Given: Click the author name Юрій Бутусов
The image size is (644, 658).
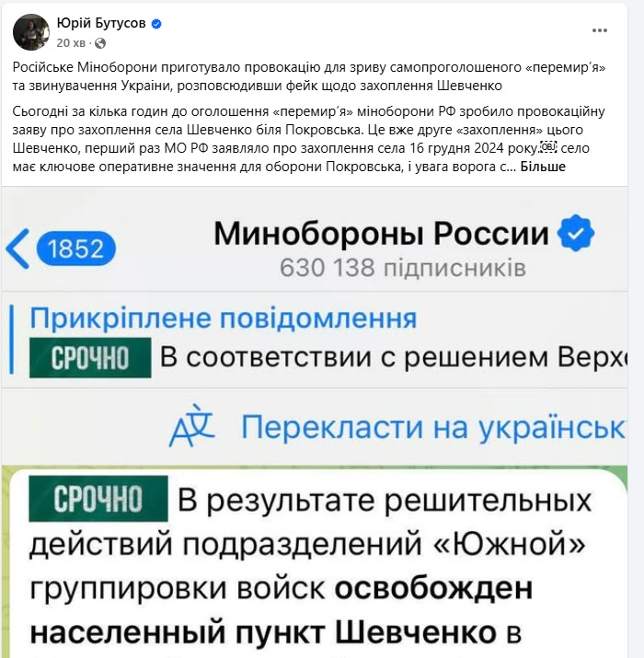Looking at the screenshot, I should coord(100,23).
